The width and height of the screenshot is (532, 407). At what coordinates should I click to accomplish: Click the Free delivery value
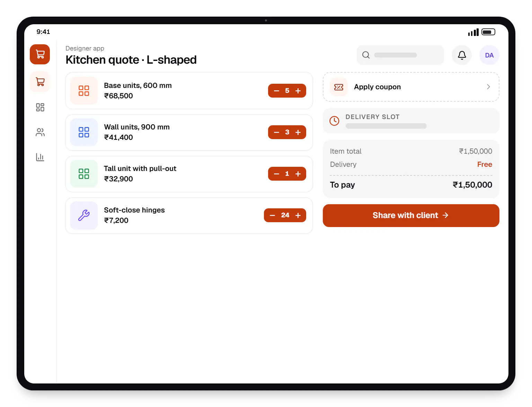click(485, 164)
